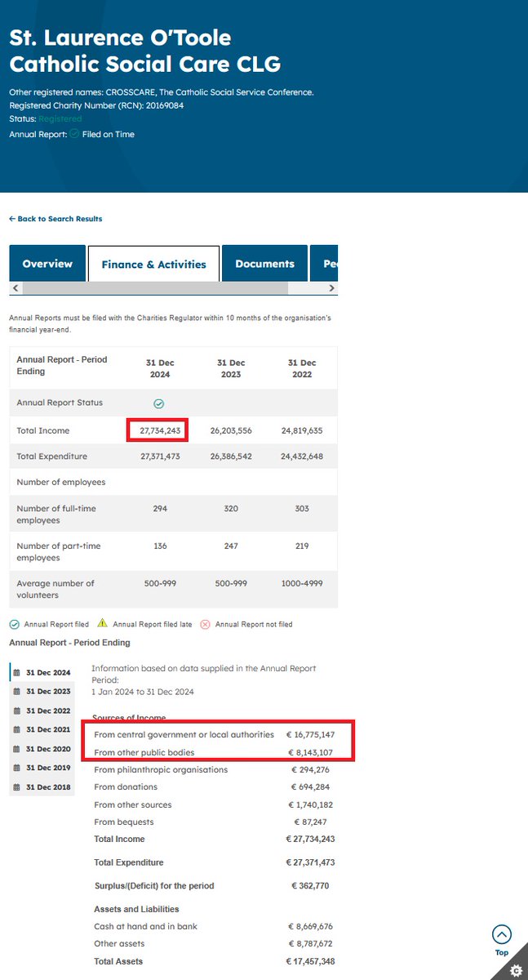Click 'From central government or local authorities' row

click(x=215, y=735)
